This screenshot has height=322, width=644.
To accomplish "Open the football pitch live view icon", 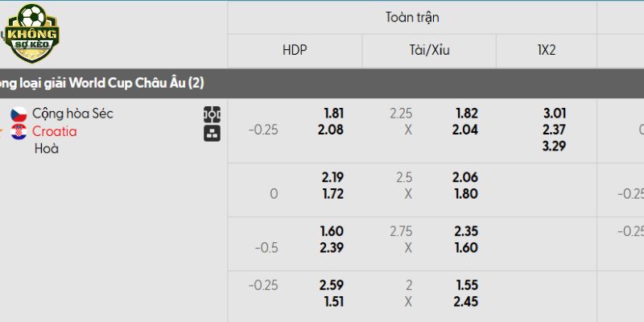I will coord(212,114).
